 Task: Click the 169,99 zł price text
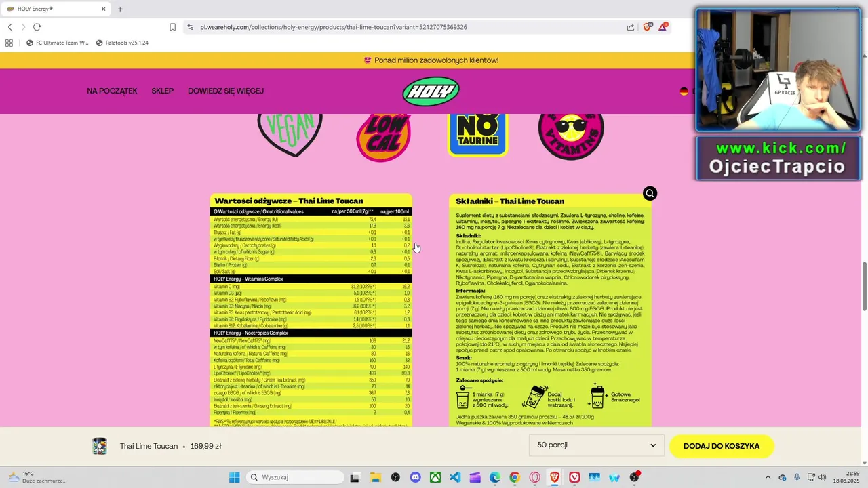tap(206, 446)
